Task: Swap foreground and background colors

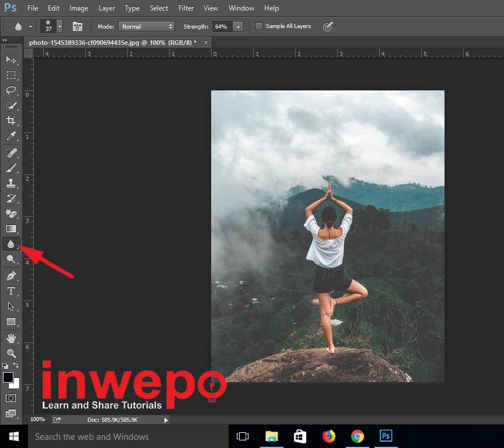Action: 16,365
